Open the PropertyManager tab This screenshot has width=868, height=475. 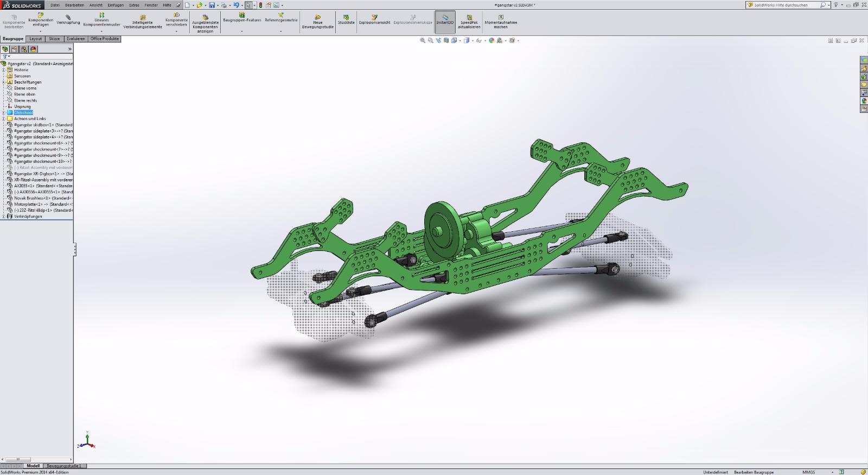click(x=15, y=49)
